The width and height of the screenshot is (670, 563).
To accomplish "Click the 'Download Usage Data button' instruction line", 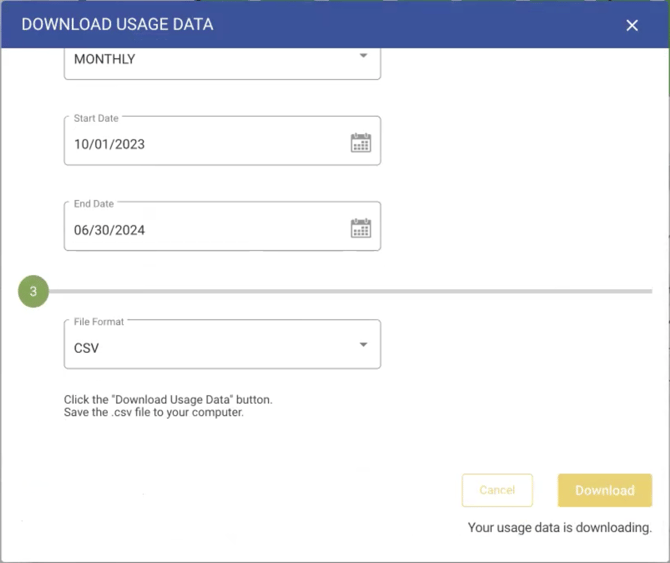I will [168, 399].
